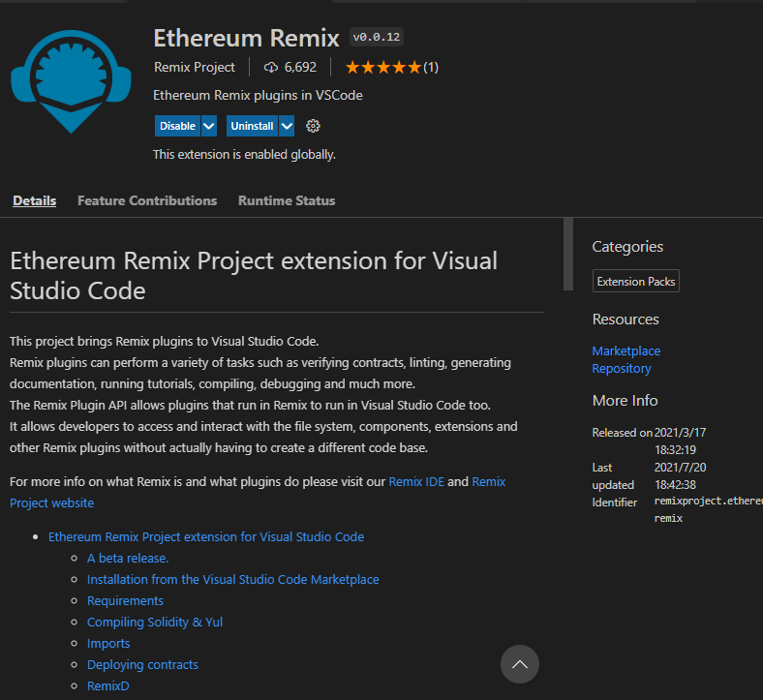763x700 pixels.
Task: Switch to the Details tab
Action: click(x=35, y=200)
